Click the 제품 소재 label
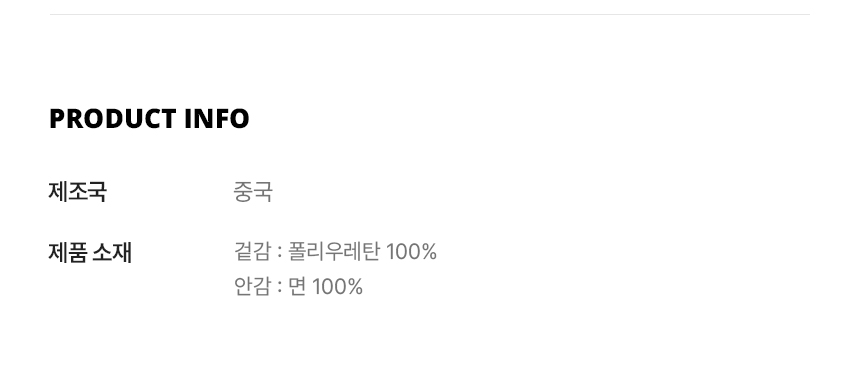Viewport: 860px width, 380px height. [x=90, y=253]
